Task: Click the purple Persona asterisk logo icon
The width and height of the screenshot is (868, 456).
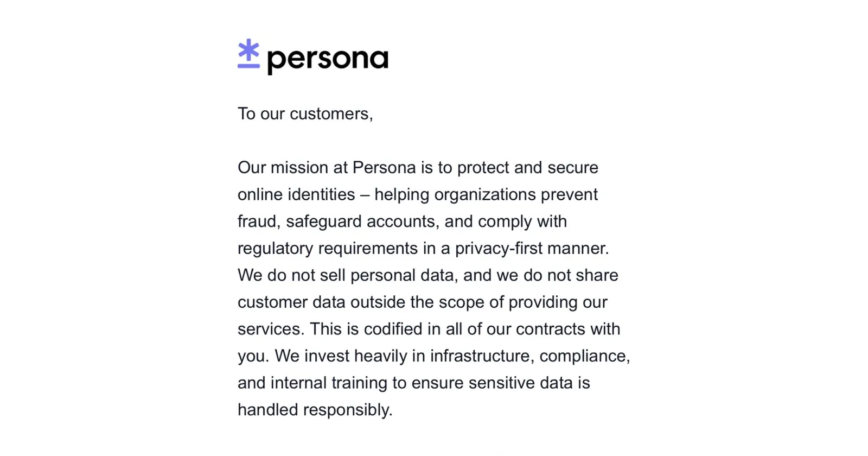Action: (248, 53)
